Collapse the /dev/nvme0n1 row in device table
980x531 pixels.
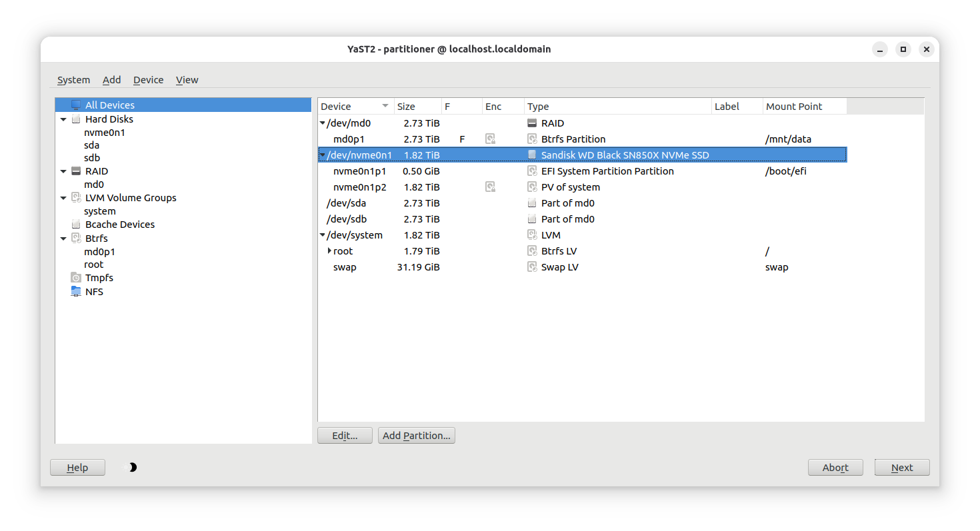click(x=323, y=155)
